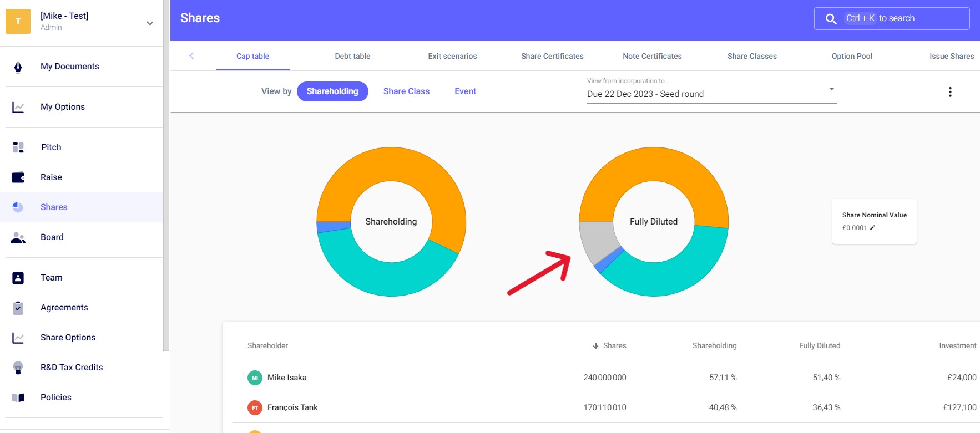The width and height of the screenshot is (980, 433).
Task: Expand the Mike - Test account dropdown
Action: [149, 23]
